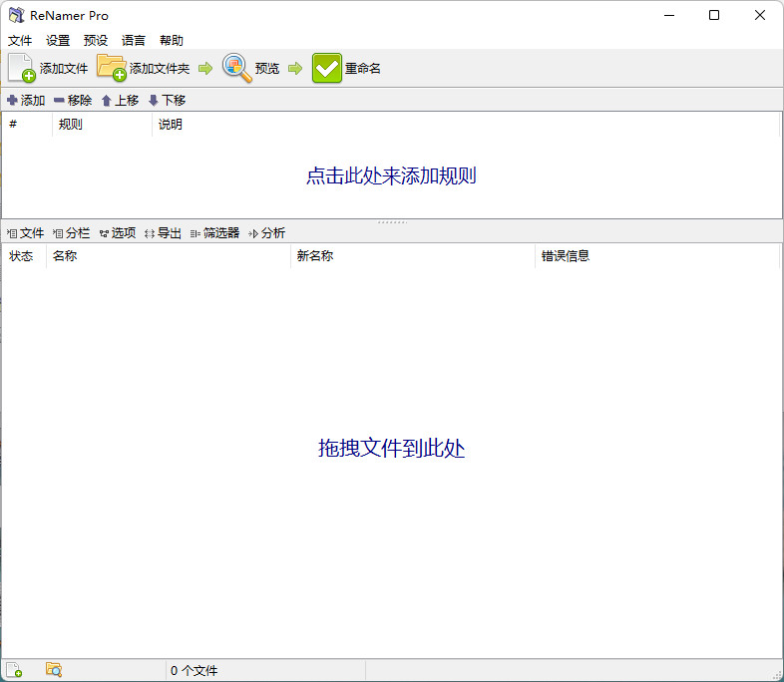Minimize the ReNamer Pro window
Viewport: 784px width, 682px height.
(x=669, y=16)
